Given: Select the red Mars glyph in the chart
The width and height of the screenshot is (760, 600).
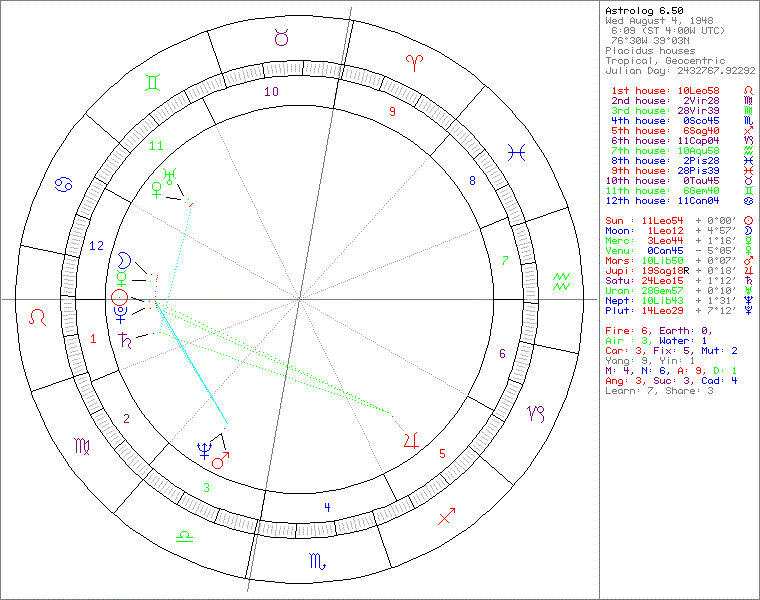Looking at the screenshot, I should click(220, 459).
